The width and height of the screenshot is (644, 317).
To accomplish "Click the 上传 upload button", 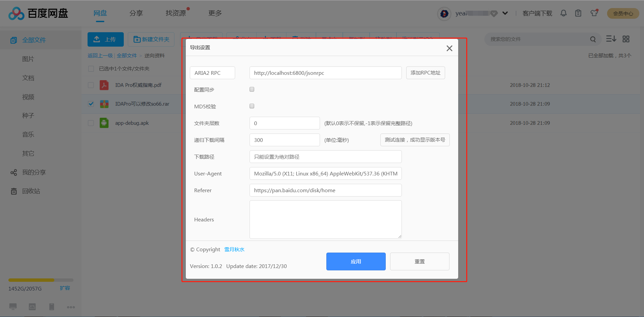I will (106, 39).
